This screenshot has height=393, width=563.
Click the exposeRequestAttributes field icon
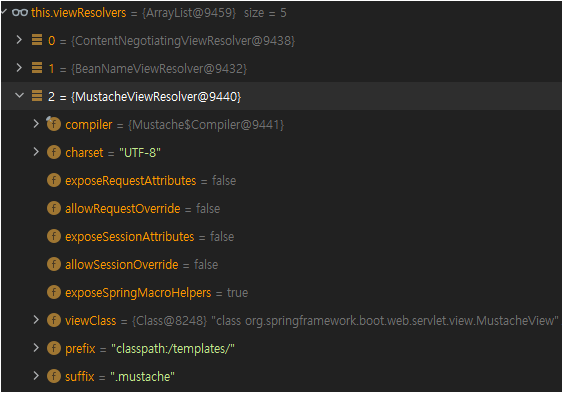[54, 180]
